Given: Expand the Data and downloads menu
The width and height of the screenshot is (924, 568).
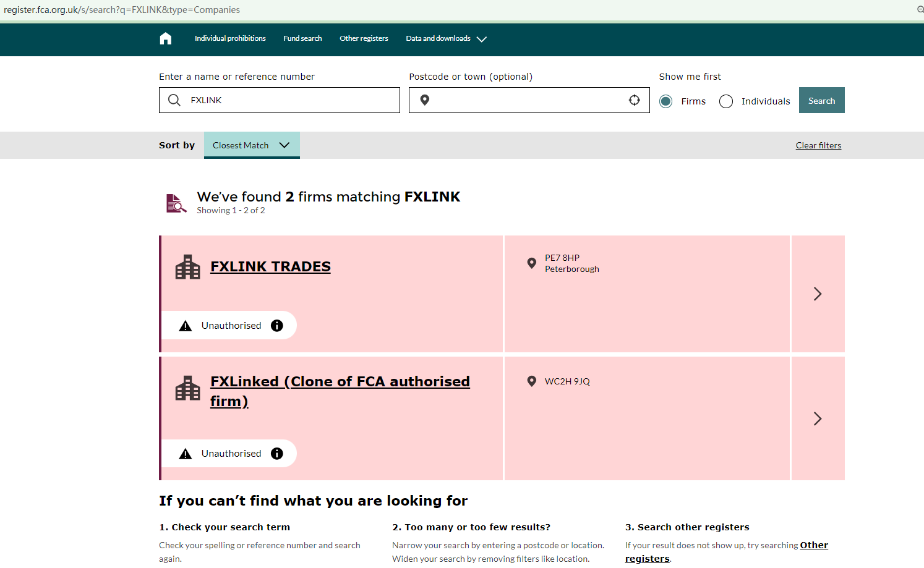Looking at the screenshot, I should [446, 38].
